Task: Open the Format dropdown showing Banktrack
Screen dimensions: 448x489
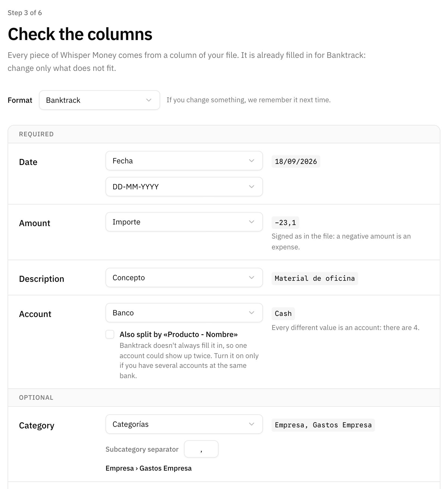Action: 99,100
